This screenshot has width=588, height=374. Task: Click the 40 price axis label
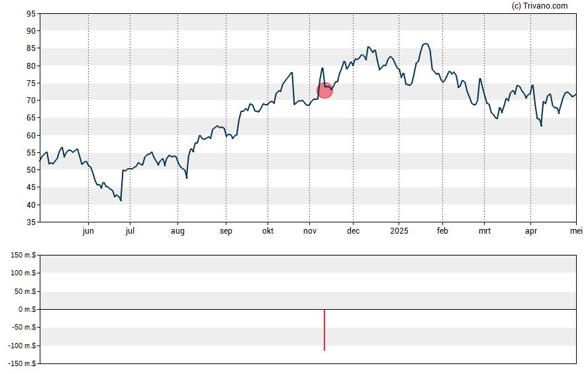coord(30,205)
